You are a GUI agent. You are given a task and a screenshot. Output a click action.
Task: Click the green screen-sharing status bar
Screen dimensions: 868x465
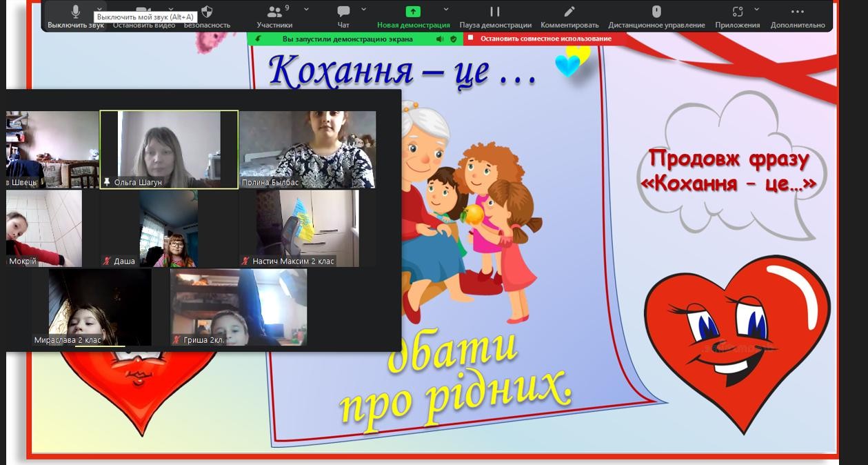pos(347,39)
